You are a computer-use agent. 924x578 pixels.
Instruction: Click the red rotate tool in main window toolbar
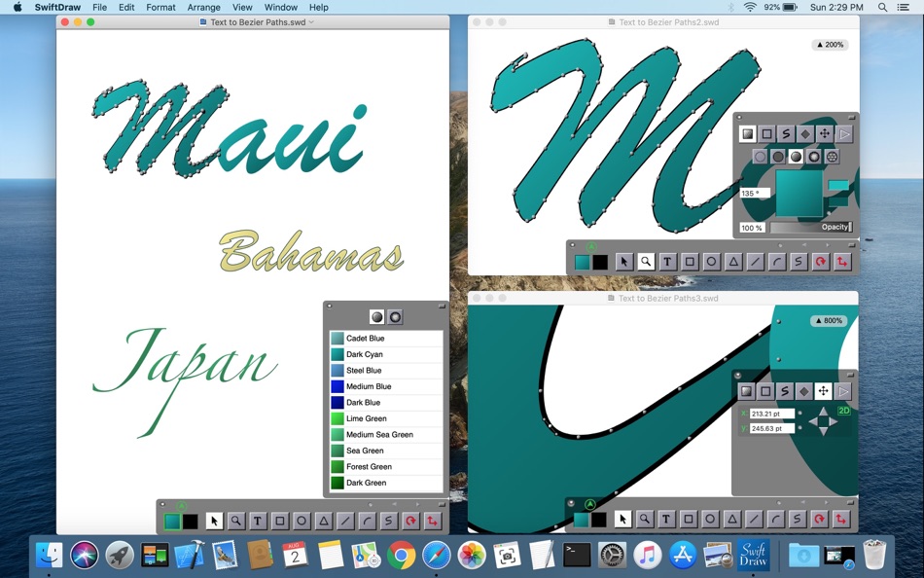pos(410,521)
